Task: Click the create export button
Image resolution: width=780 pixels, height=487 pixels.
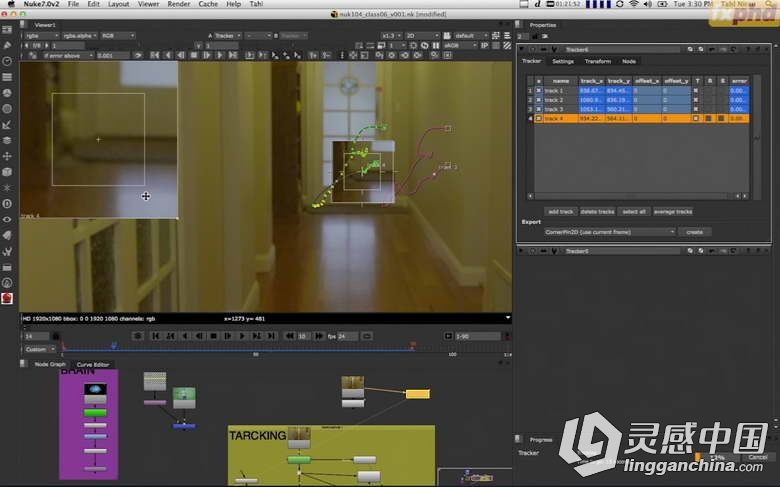Action: click(694, 232)
